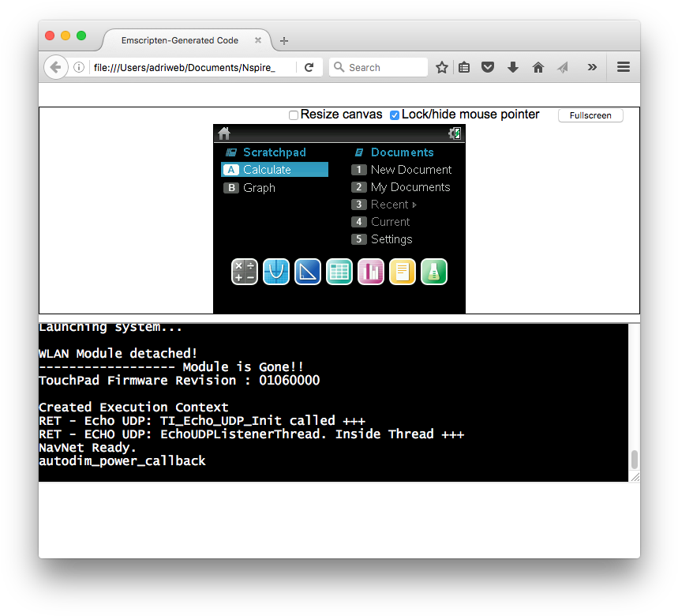Click the Documents header icon
Screen dimensions: 678x616
click(x=359, y=152)
